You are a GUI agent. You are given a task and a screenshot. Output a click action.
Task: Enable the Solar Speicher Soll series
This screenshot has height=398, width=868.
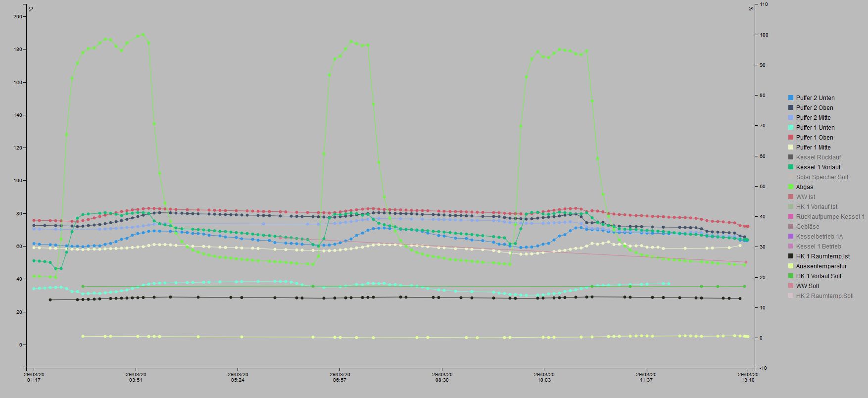tap(821, 177)
